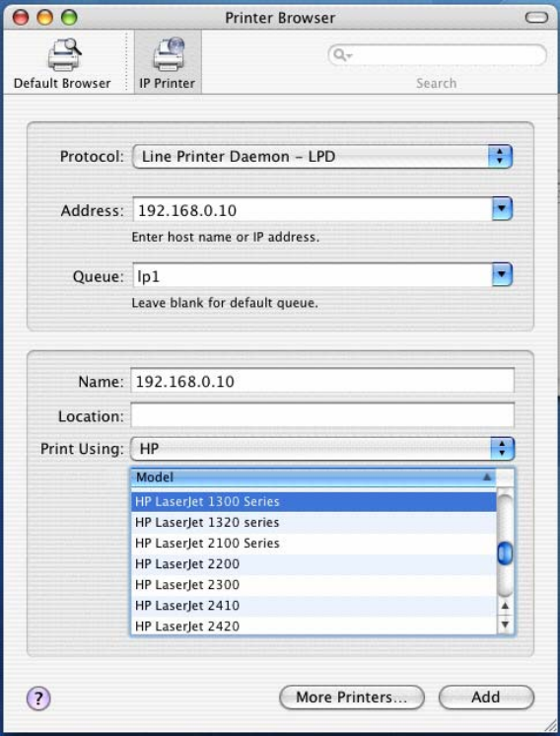The height and width of the screenshot is (736, 560).
Task: Open the Print Using popup menu
Action: pyautogui.click(x=322, y=449)
